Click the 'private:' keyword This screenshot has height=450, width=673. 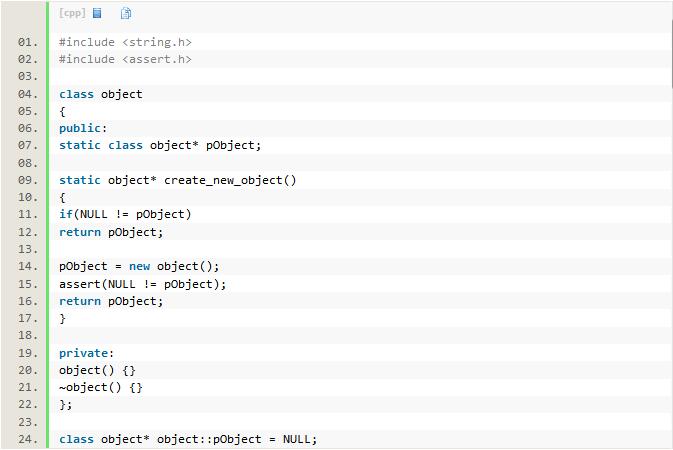pyautogui.click(x=86, y=353)
